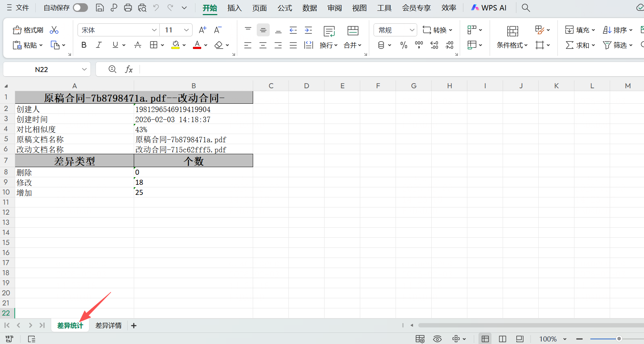Open the search magnifier in title bar
The height and width of the screenshot is (344, 644).
pos(526,8)
